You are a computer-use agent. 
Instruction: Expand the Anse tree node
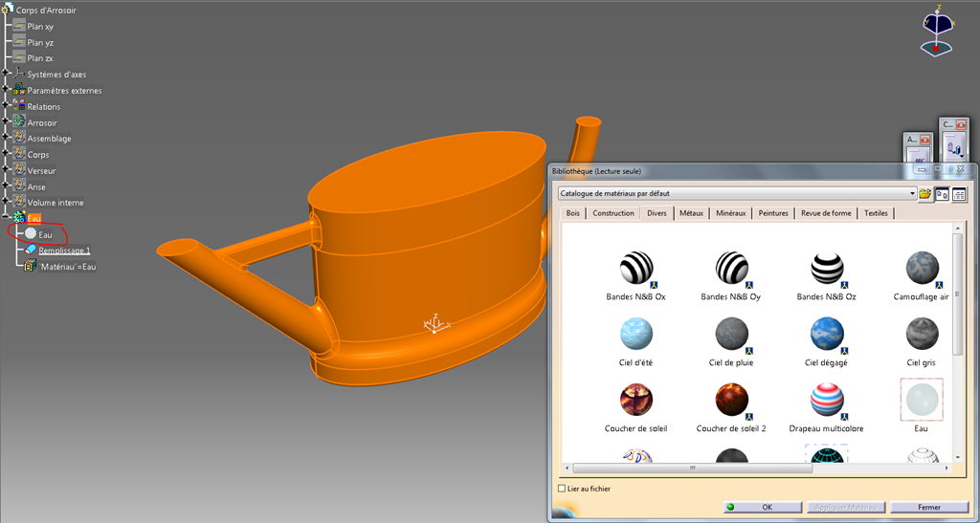coord(5,186)
